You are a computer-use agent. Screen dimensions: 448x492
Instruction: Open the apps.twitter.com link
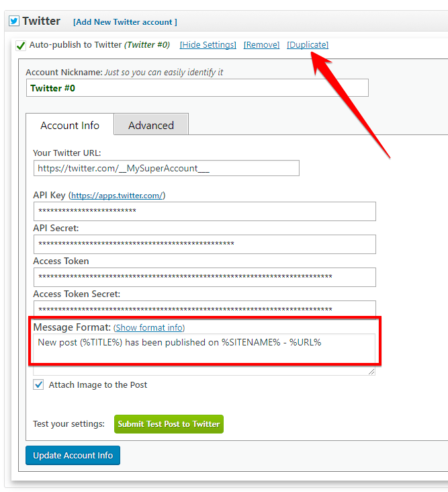pyautogui.click(x=117, y=196)
